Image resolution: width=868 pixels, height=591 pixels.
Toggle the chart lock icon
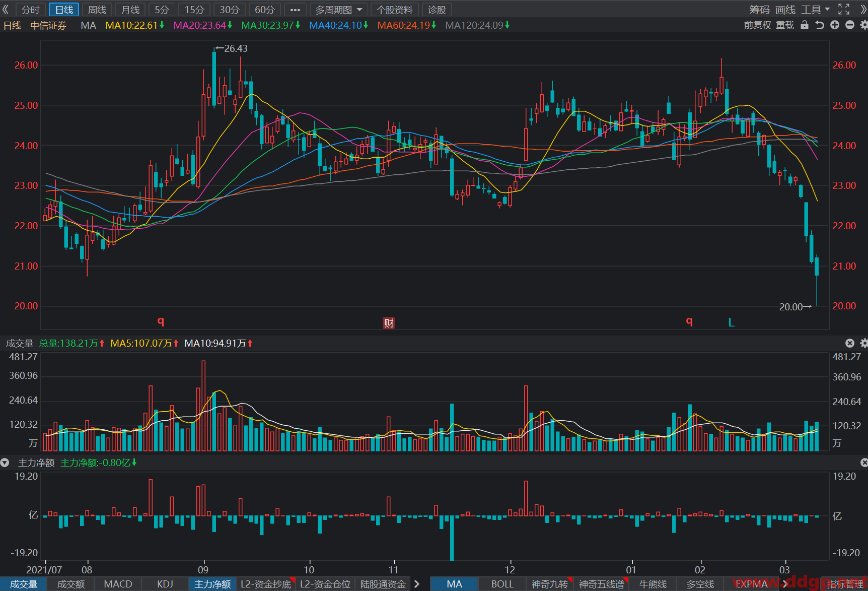(805, 25)
